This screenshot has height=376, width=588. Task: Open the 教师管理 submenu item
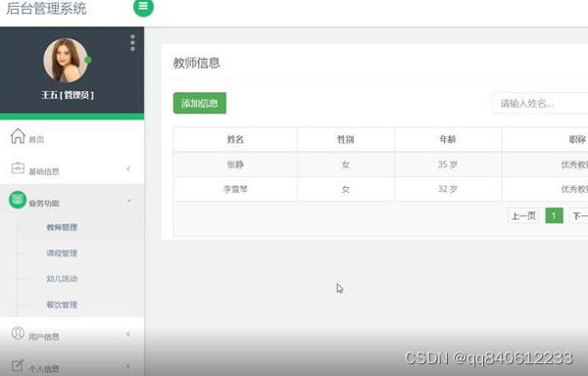click(62, 227)
